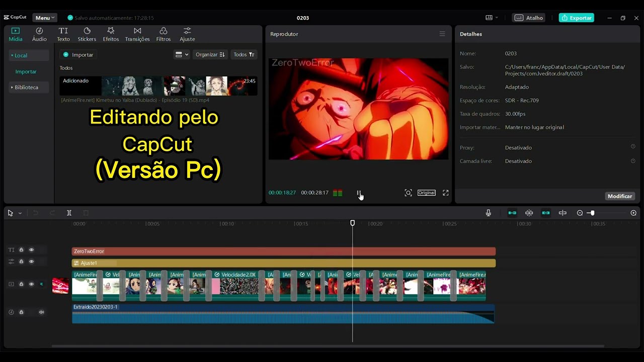The width and height of the screenshot is (644, 362).
Task: Click the redo arrow
Action: coord(52,213)
